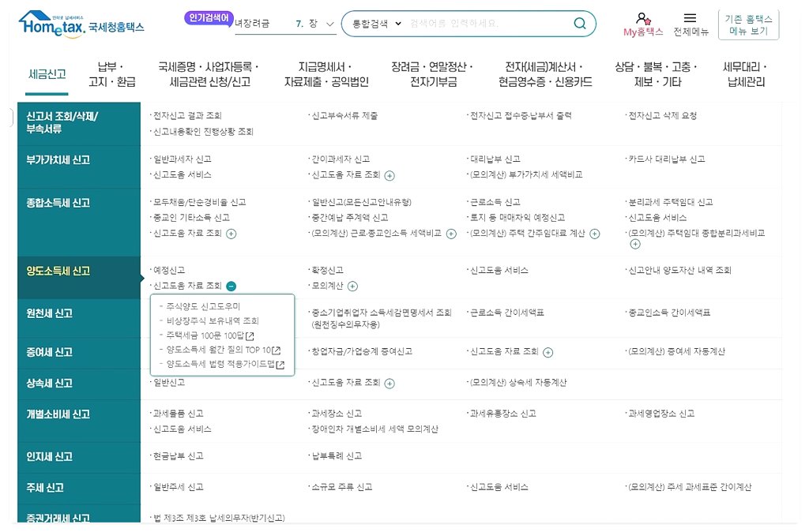
Task: Expand plus icon next to 양도소득세 모의계산
Action: coord(352,286)
